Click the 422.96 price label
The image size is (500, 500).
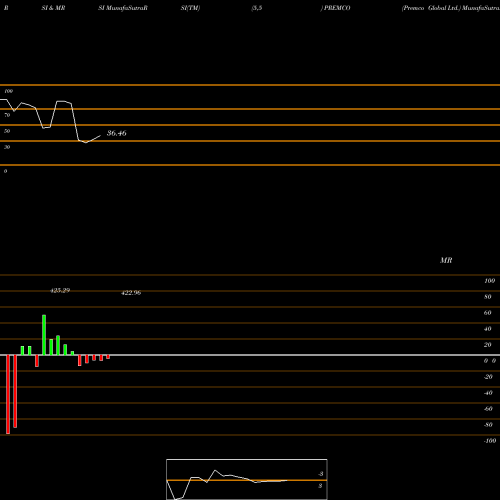click(x=131, y=293)
